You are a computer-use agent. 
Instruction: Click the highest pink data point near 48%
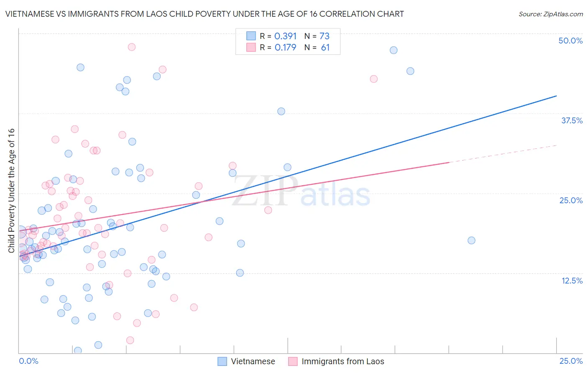tap(132, 47)
